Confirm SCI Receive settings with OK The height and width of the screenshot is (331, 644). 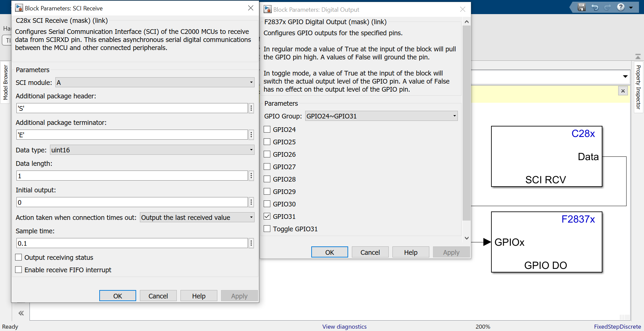(x=117, y=296)
